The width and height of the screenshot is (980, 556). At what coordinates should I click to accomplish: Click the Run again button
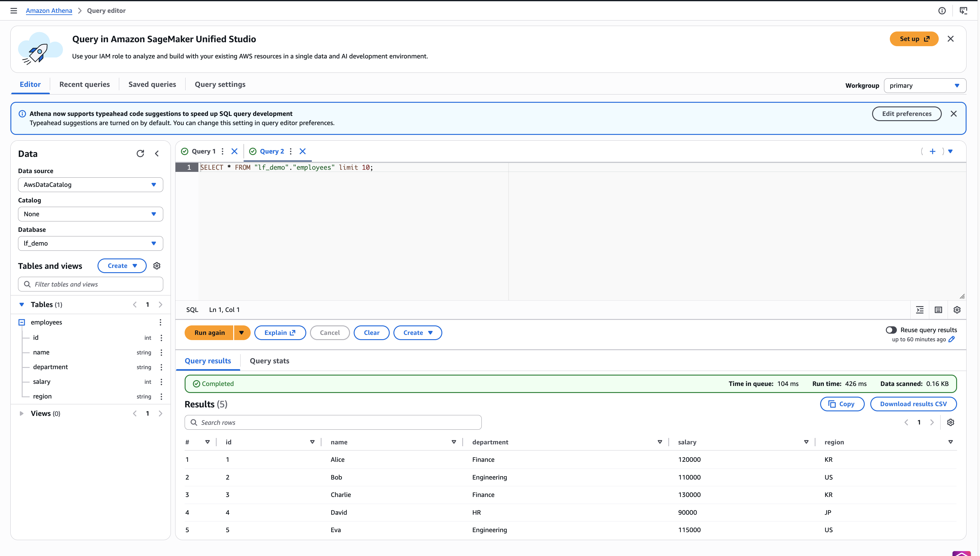209,333
